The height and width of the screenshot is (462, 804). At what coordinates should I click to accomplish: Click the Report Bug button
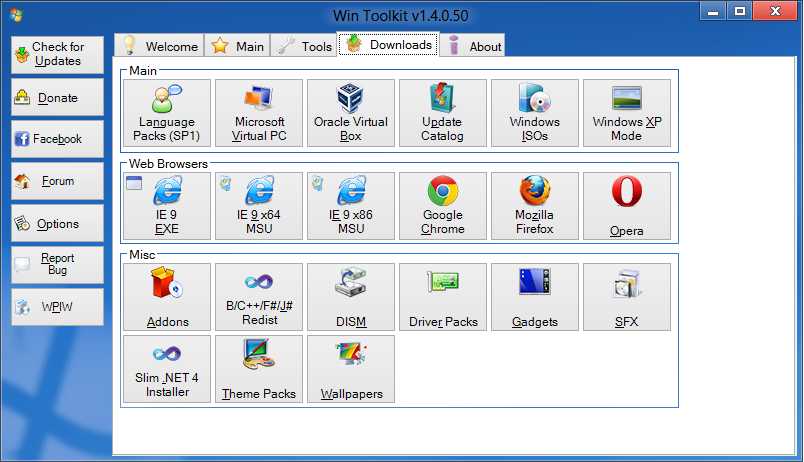pos(57,265)
